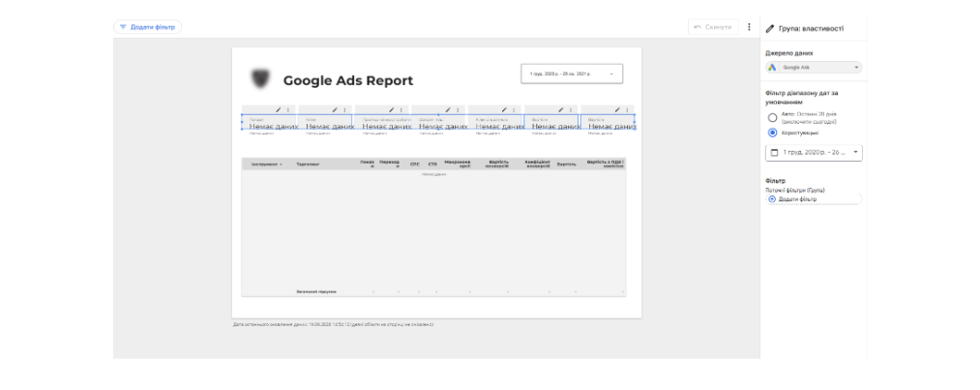Click the Google Ads logo icon in data source
This screenshot has height=390, width=980.
(x=773, y=68)
